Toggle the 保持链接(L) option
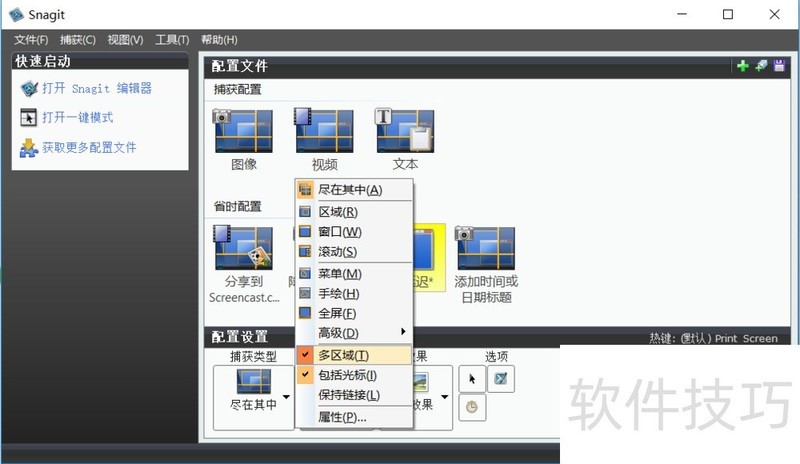Screen dimensions: 800x464 tap(354, 395)
